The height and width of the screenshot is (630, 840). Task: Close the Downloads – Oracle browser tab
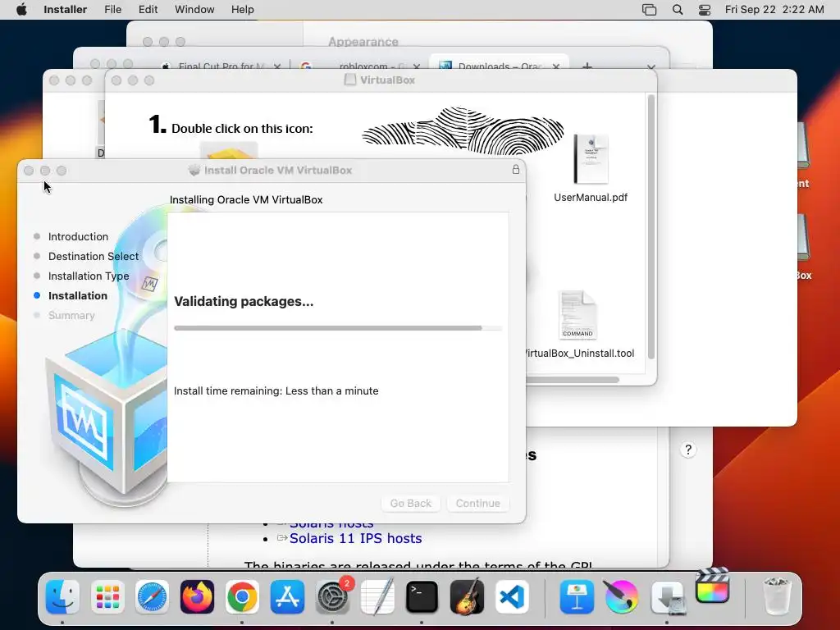556,67
